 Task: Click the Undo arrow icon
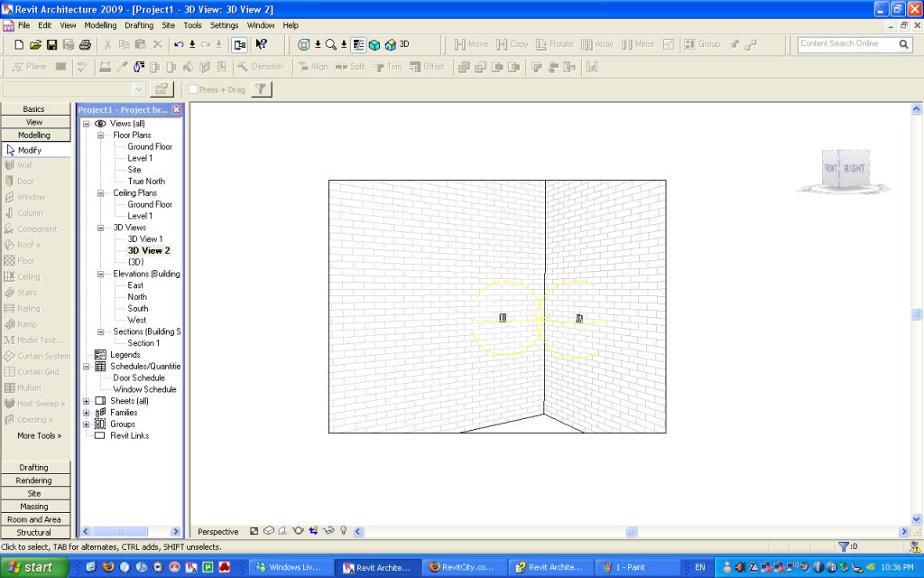pyautogui.click(x=179, y=44)
